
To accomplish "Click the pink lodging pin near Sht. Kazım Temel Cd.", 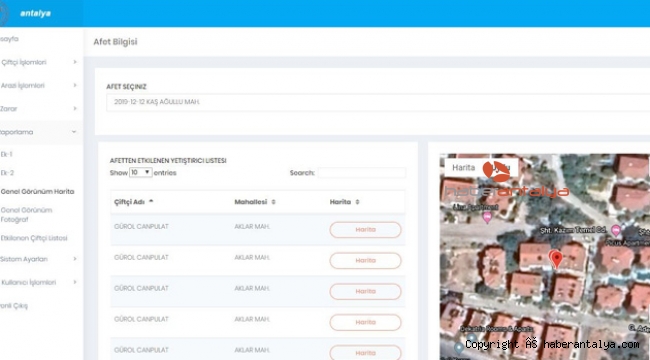I will click(616, 231).
